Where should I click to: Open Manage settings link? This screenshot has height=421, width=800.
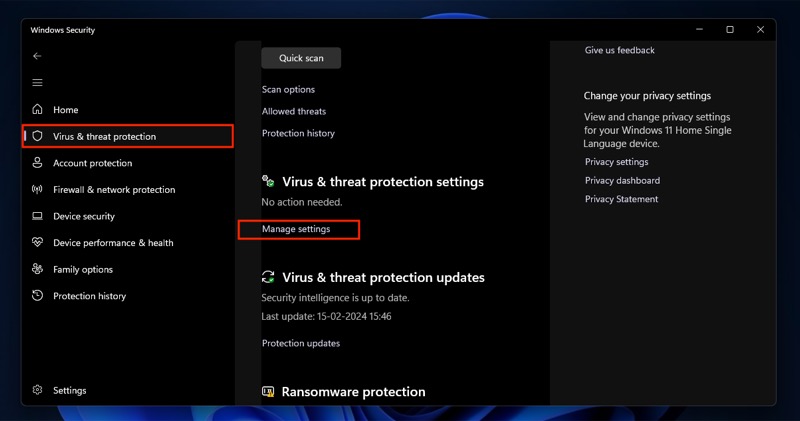pyautogui.click(x=296, y=229)
